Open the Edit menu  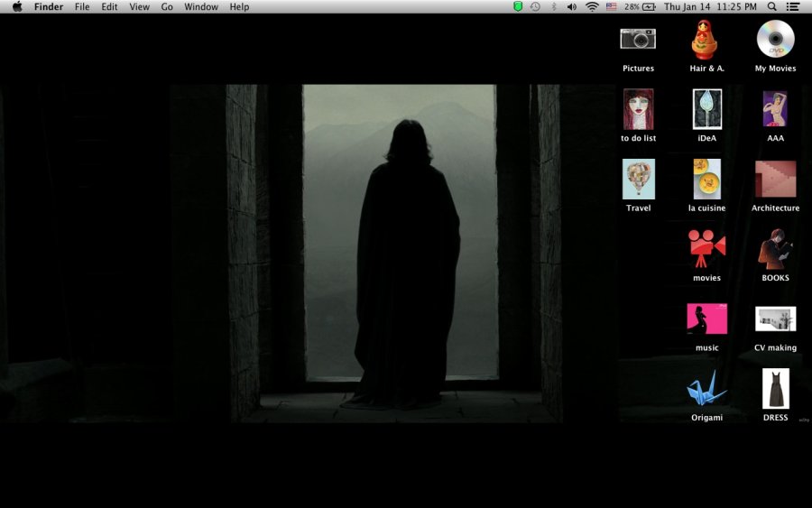tap(109, 6)
